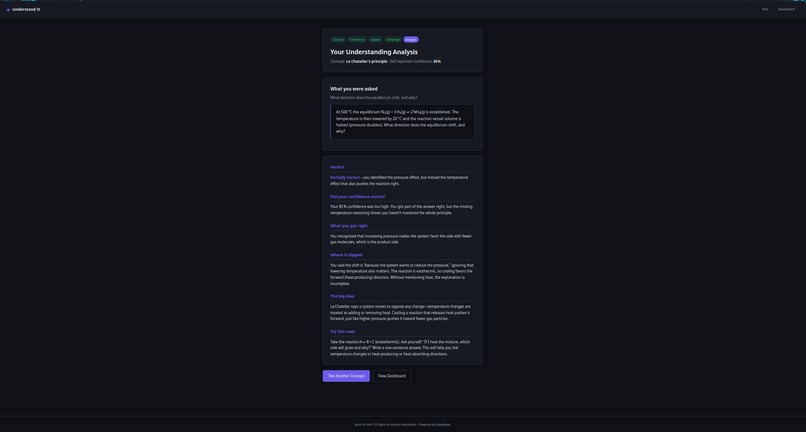This screenshot has width=806, height=432.
Task: Click the Try this next heading
Action: pyautogui.click(x=342, y=332)
